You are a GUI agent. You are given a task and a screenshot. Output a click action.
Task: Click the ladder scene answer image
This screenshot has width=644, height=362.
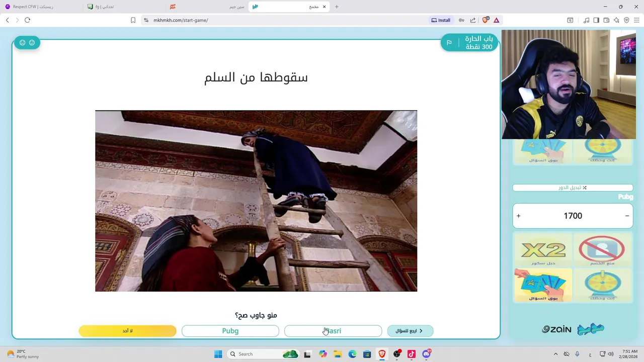pyautogui.click(x=256, y=201)
